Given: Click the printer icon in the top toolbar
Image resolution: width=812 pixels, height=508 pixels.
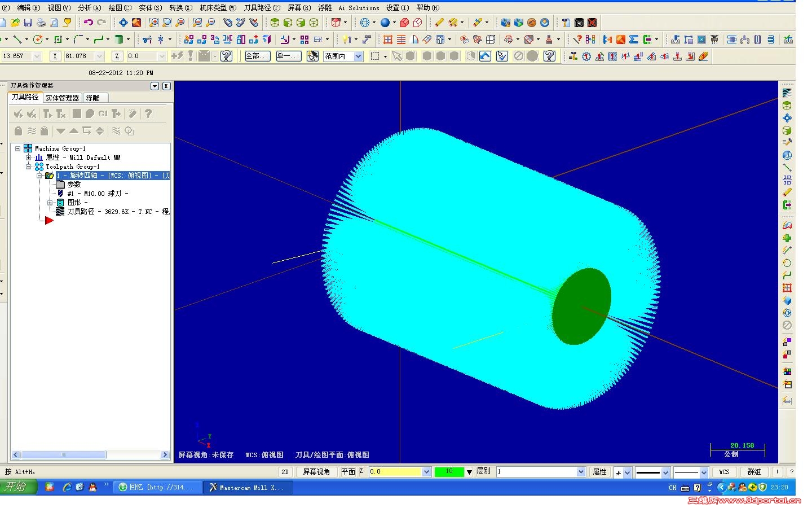Looking at the screenshot, I should [41, 23].
